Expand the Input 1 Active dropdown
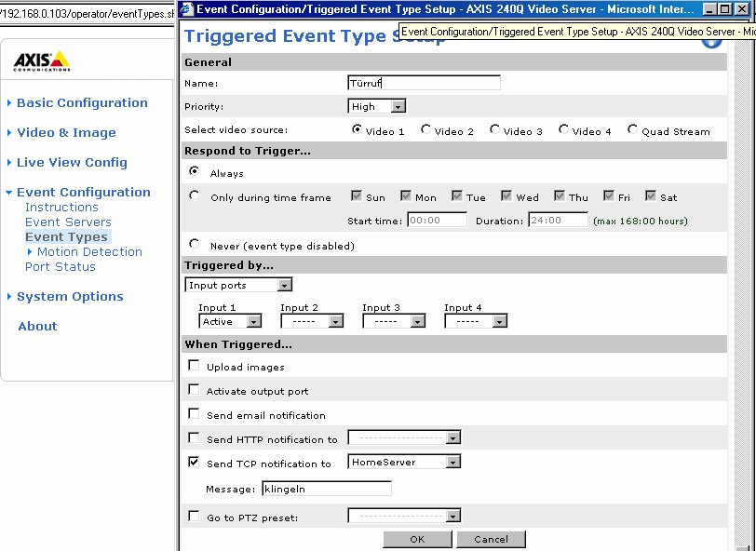756x551 pixels. [x=230, y=321]
